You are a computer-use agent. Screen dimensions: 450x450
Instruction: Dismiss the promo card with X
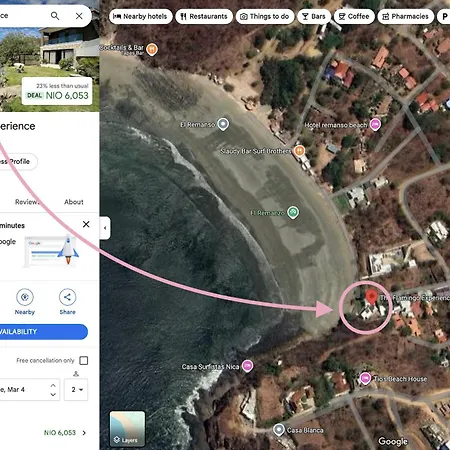click(x=86, y=224)
